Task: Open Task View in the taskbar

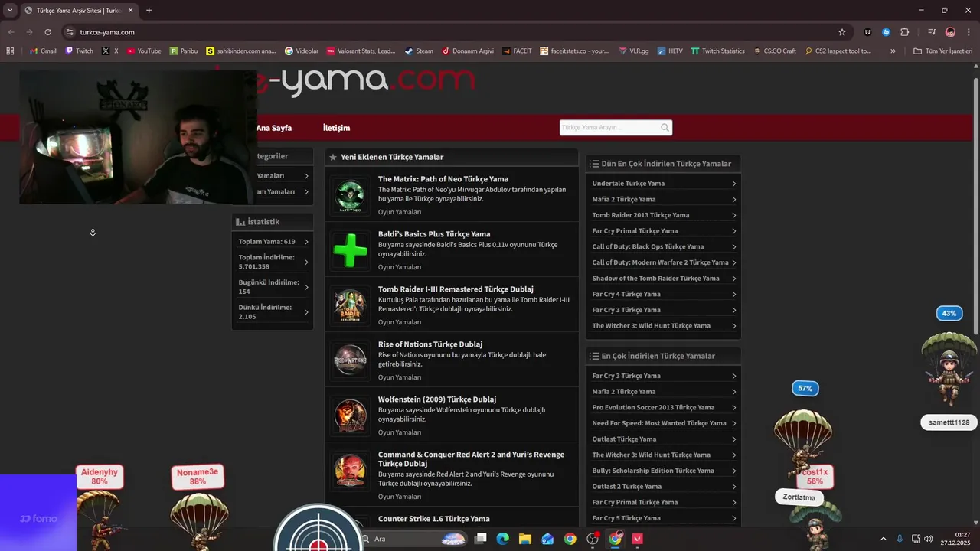Action: 480,539
